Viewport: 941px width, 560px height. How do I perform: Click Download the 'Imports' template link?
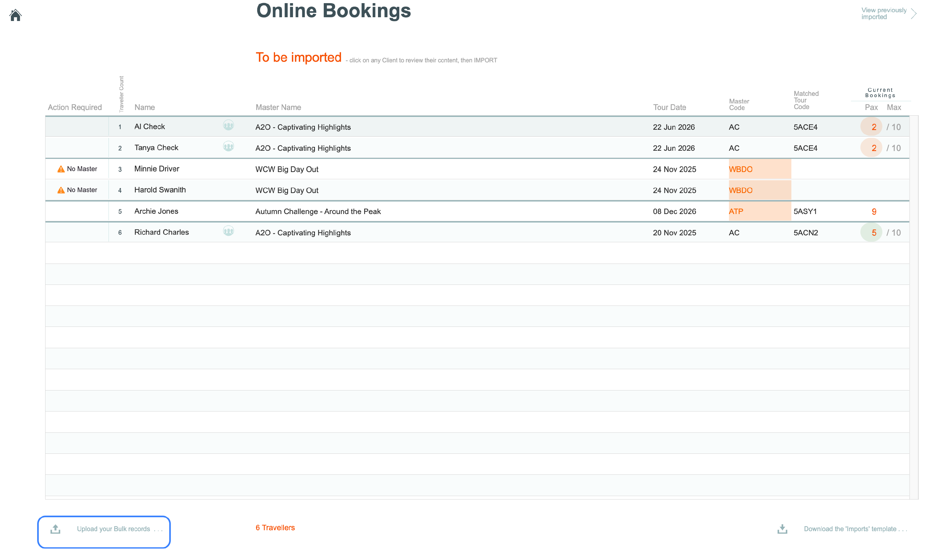tap(855, 529)
